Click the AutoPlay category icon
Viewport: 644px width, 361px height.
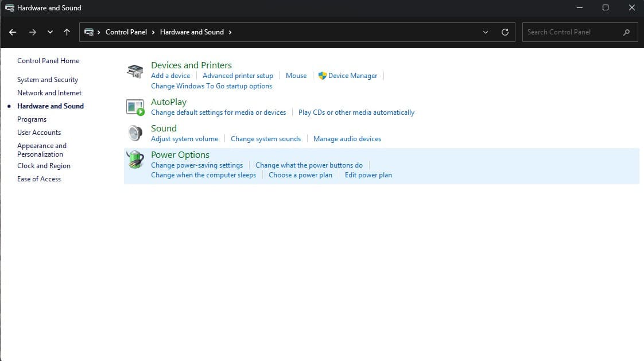point(135,107)
